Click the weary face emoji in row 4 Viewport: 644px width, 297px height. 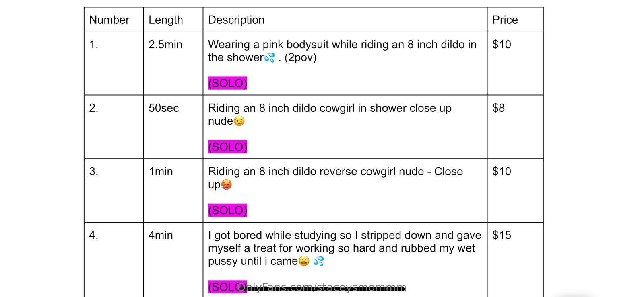click(x=304, y=261)
